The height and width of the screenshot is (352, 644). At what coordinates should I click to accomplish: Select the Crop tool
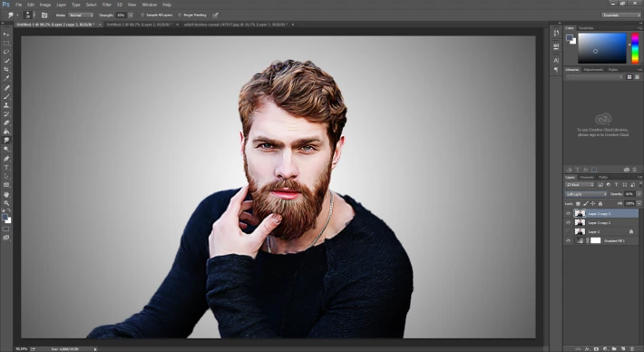point(6,70)
